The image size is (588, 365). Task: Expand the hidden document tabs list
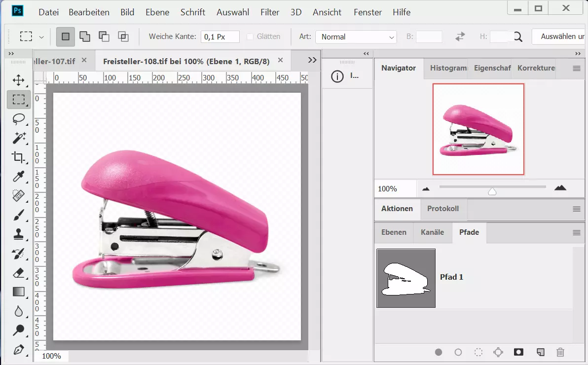pos(312,60)
